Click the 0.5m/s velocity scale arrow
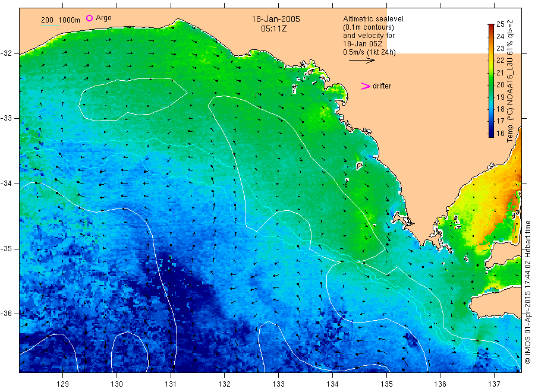 pyautogui.click(x=361, y=61)
